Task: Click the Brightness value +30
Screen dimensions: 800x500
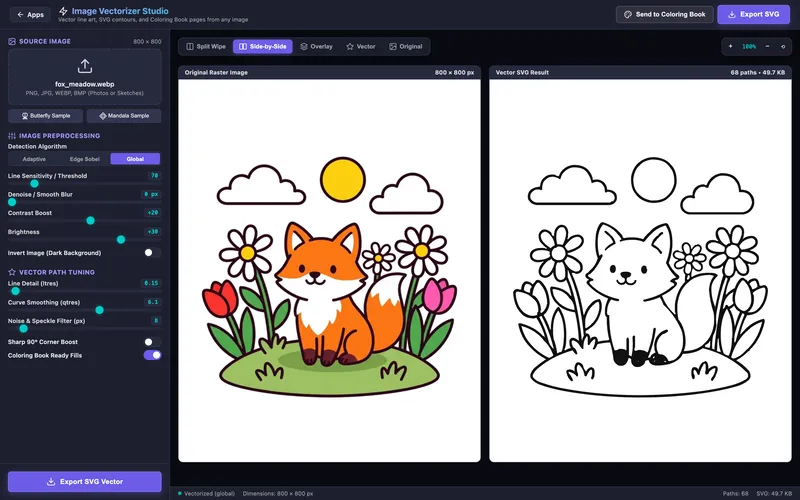Action: point(153,232)
